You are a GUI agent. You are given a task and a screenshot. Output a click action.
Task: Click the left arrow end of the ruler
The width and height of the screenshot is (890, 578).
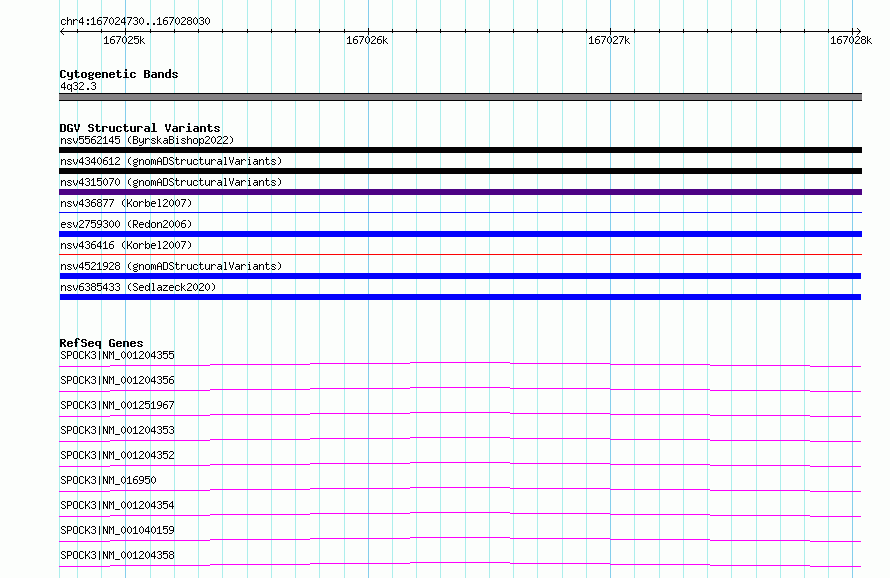click(x=62, y=31)
